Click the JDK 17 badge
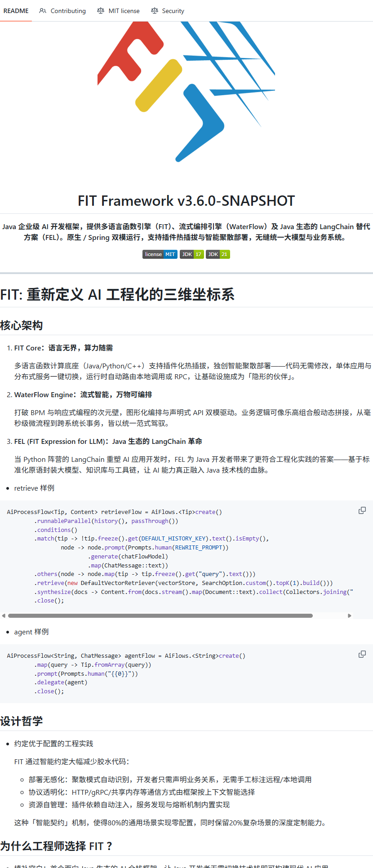373x868 pixels. coord(192,254)
